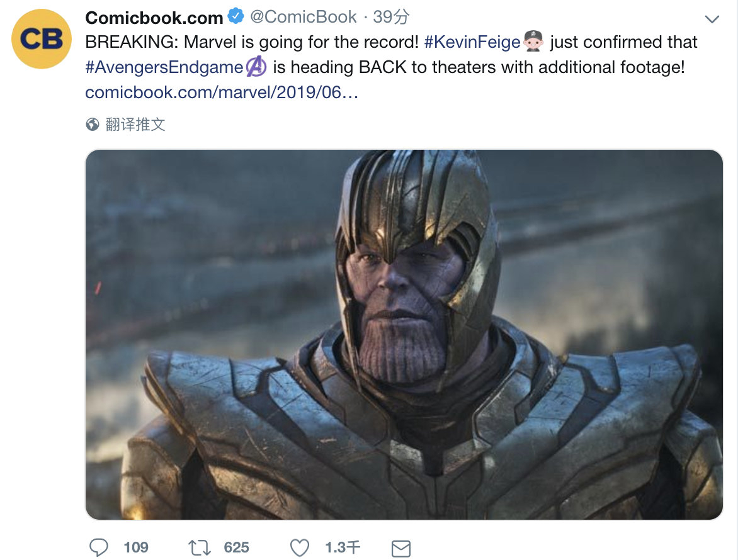Open the #KevinFeige hashtag

tap(472, 42)
